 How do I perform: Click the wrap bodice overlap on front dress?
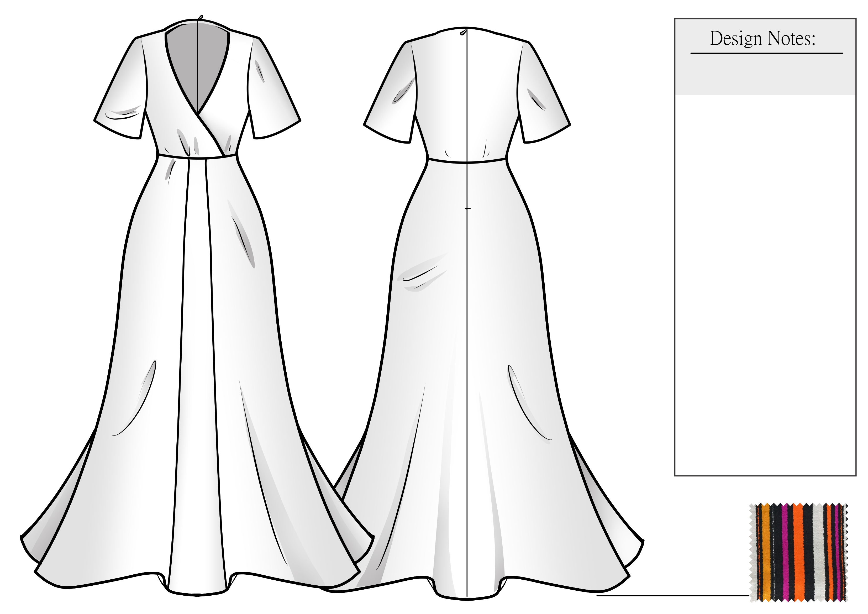[206, 127]
